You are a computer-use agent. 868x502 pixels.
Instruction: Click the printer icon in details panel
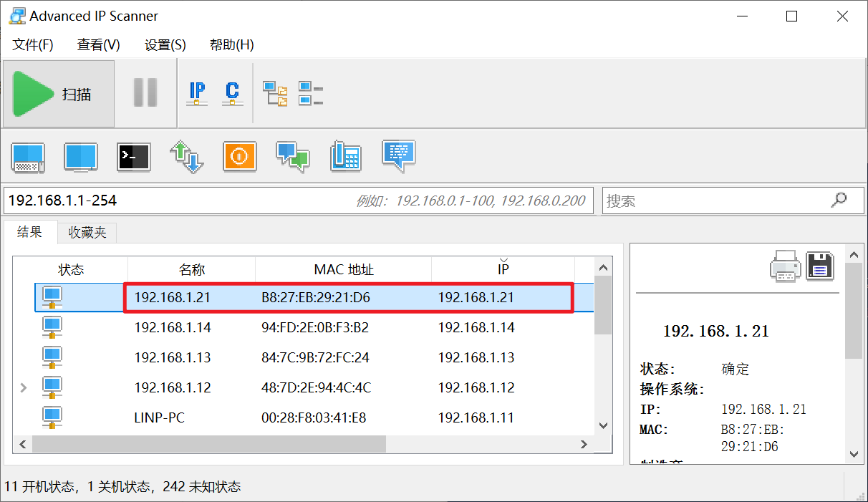(x=785, y=266)
